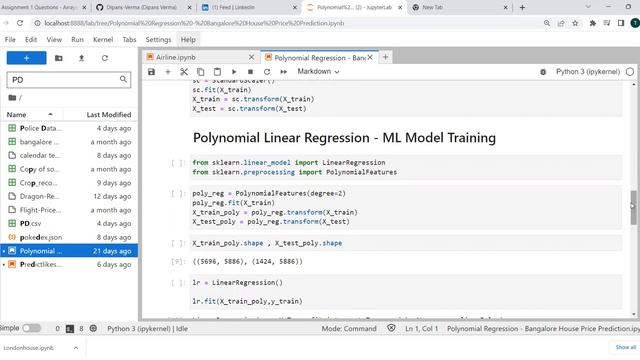Close the Polynomial Regression notebook tab

370,58
